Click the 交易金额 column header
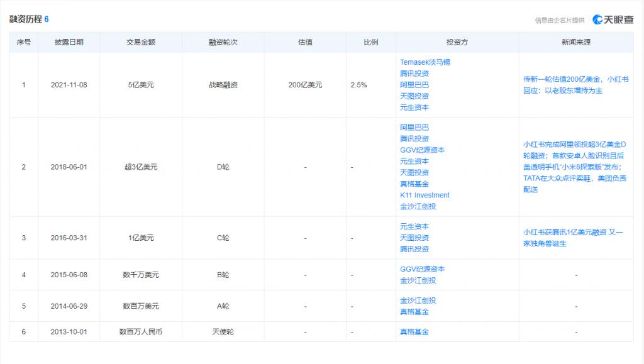The width and height of the screenshot is (644, 364). pos(141,41)
